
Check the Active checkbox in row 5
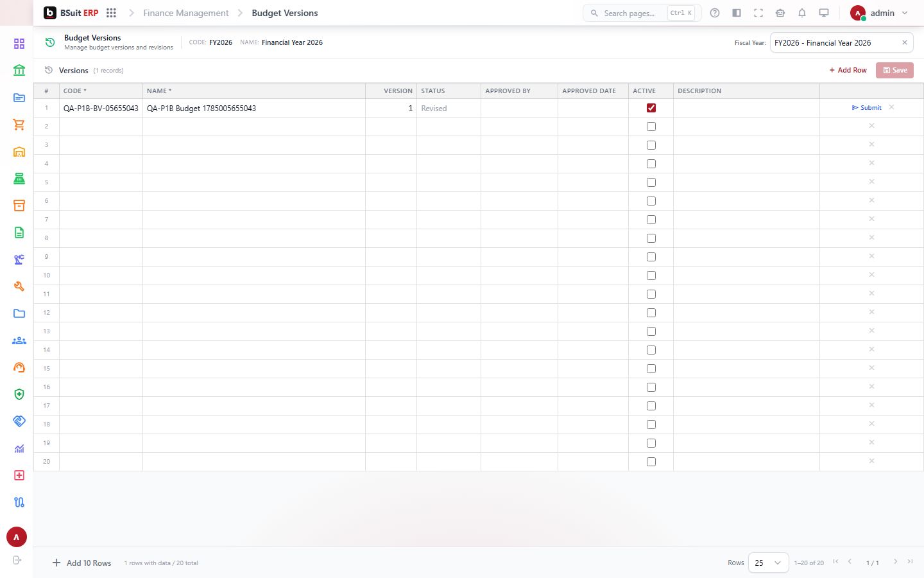651,182
